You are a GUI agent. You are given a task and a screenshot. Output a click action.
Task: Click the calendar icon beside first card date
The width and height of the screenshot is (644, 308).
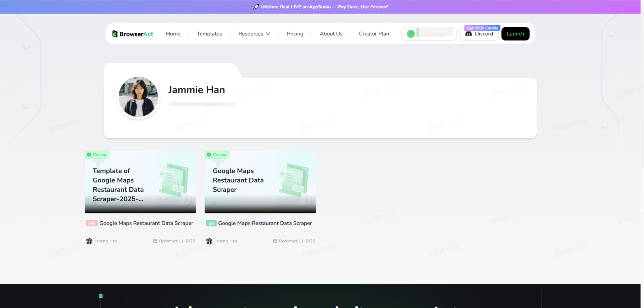155,241
